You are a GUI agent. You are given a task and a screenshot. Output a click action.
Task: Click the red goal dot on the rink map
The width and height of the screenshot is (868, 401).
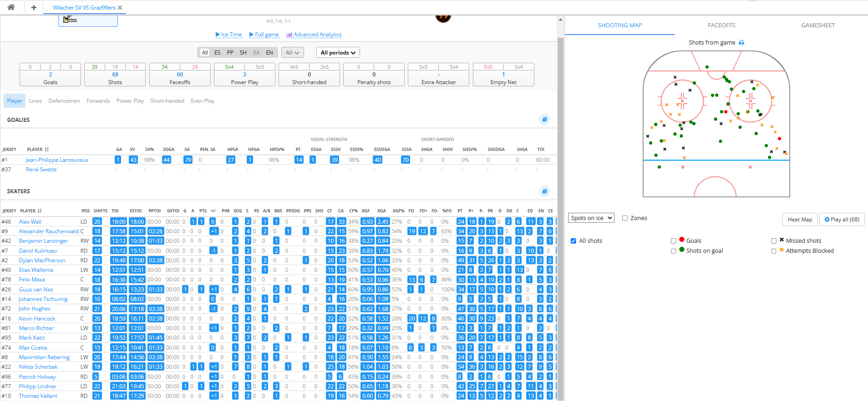(780, 139)
